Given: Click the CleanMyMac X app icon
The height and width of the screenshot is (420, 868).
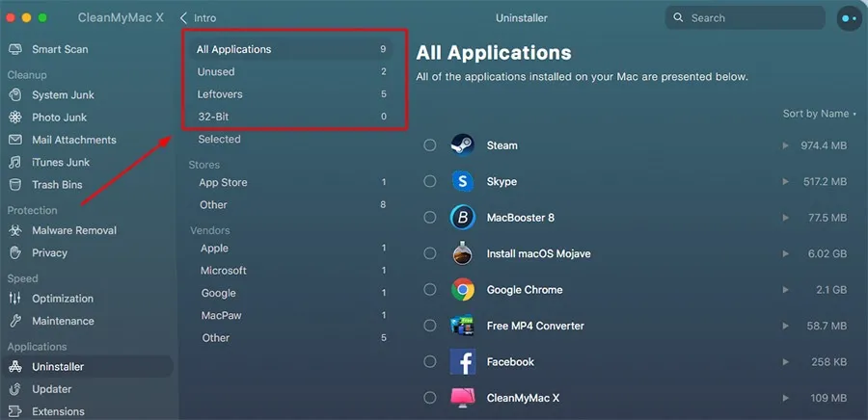Looking at the screenshot, I should point(462,397).
